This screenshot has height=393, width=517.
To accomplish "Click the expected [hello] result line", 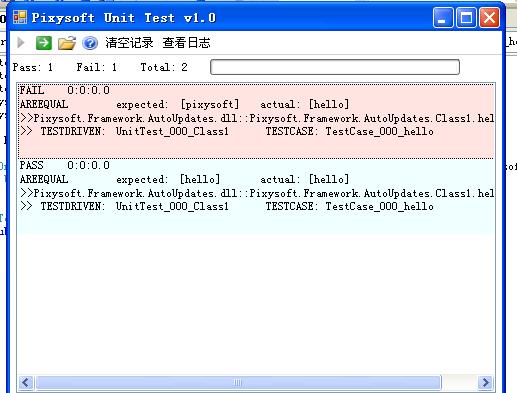I will pyautogui.click(x=184, y=179).
